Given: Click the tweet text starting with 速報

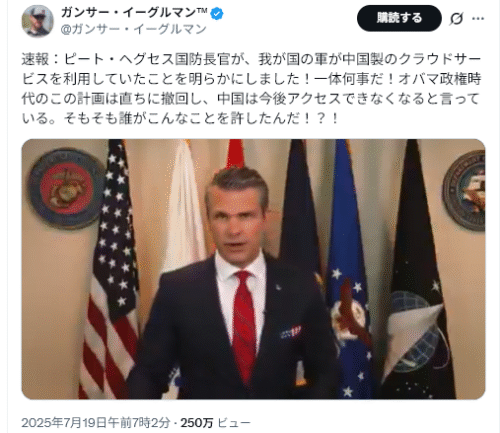Looking at the screenshot, I should coord(251,89).
